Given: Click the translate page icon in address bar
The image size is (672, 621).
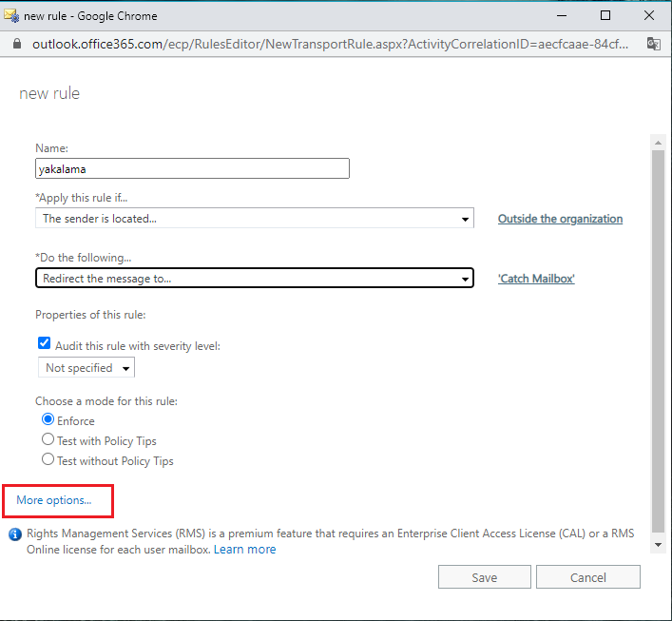Looking at the screenshot, I should (654, 44).
